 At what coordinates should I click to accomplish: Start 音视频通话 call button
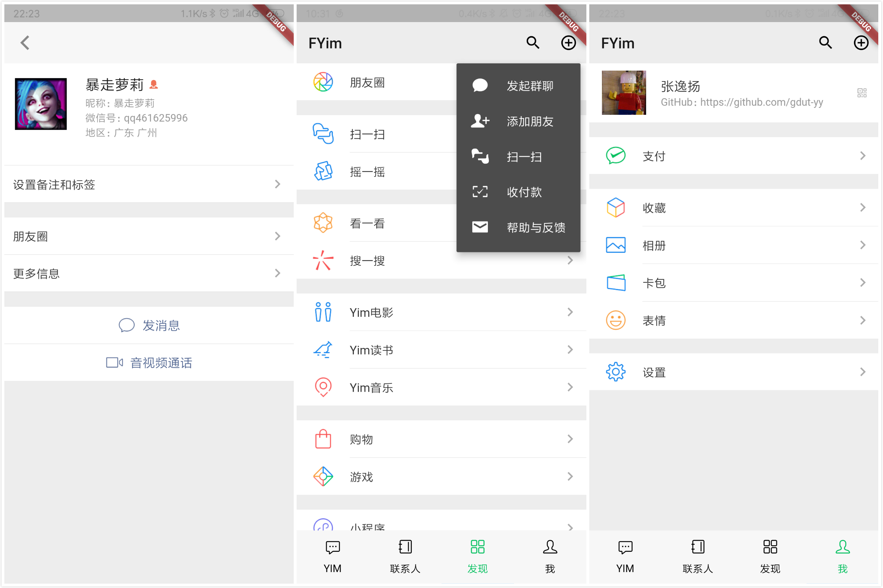[149, 363]
